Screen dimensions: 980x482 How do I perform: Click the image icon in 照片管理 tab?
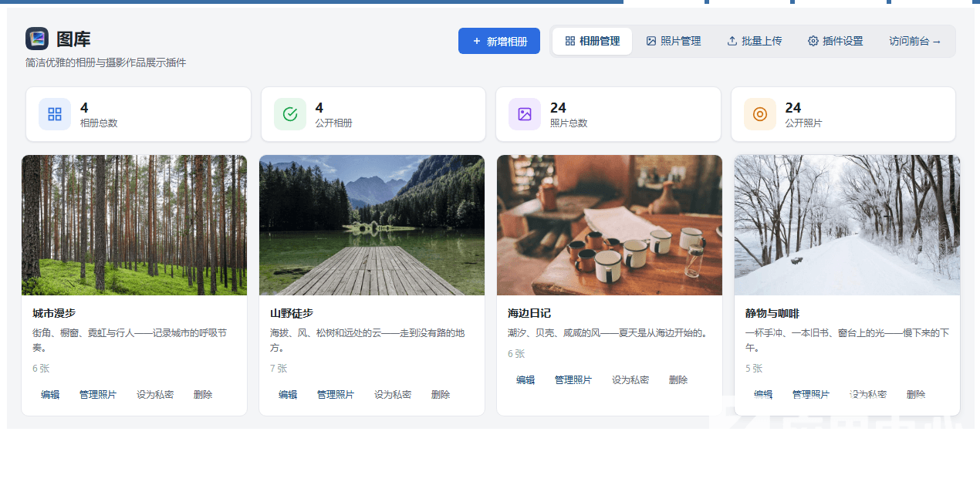click(x=651, y=41)
